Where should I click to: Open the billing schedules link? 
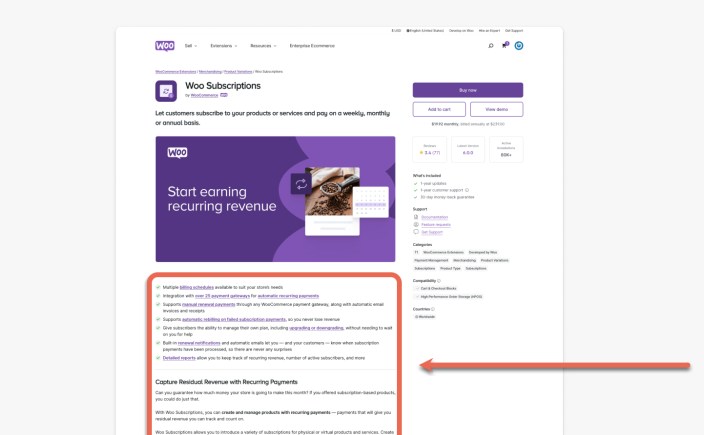[197, 287]
